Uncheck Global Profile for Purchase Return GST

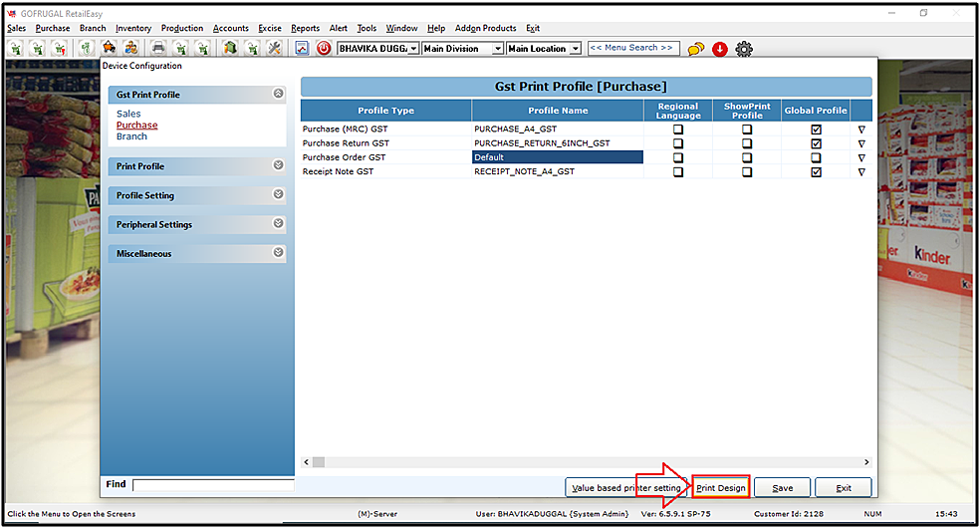pyautogui.click(x=816, y=143)
